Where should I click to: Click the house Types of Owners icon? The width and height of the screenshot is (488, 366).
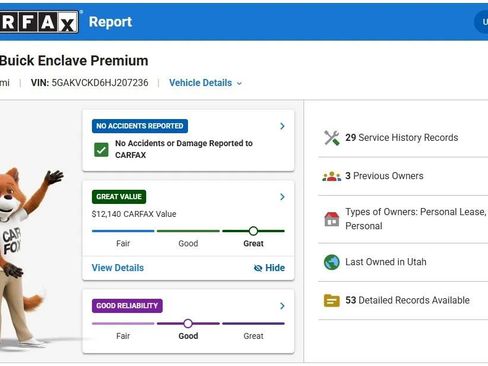(x=332, y=219)
